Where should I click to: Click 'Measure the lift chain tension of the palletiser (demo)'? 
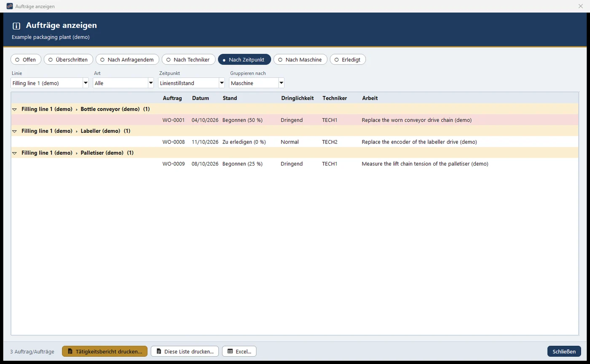click(x=425, y=164)
